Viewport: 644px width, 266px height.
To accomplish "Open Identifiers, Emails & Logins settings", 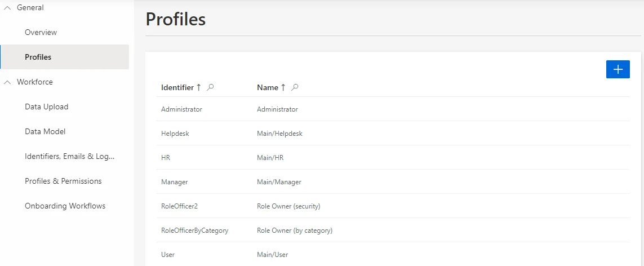I will coord(69,157).
